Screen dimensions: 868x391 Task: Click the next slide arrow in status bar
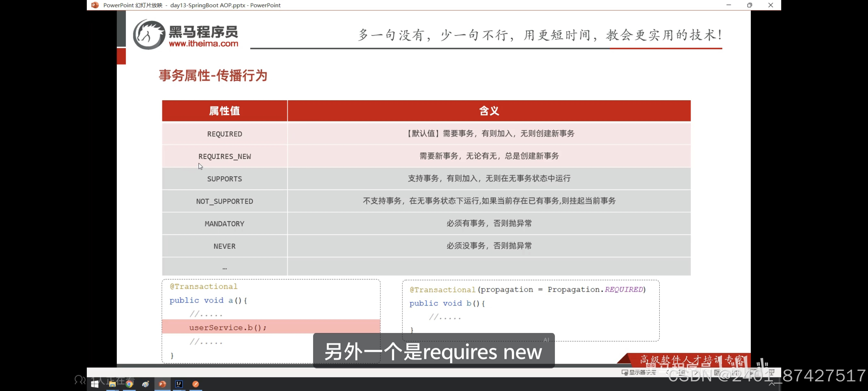click(x=696, y=372)
